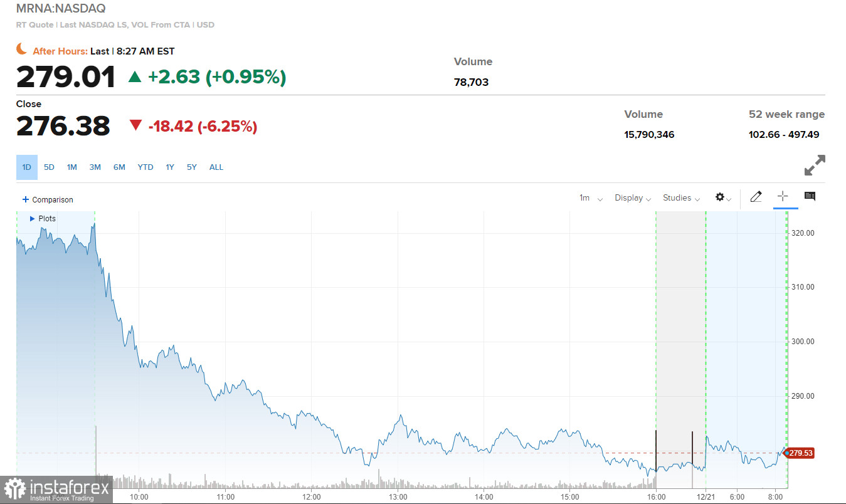Open chart settings gear menu
Image resolution: width=846 pixels, height=504 pixels.
pyautogui.click(x=723, y=197)
